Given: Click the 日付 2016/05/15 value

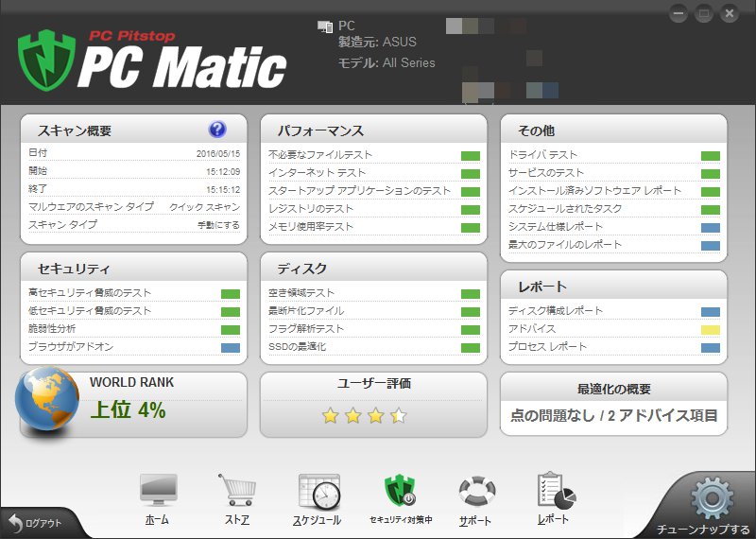Looking at the screenshot, I should (x=218, y=154).
